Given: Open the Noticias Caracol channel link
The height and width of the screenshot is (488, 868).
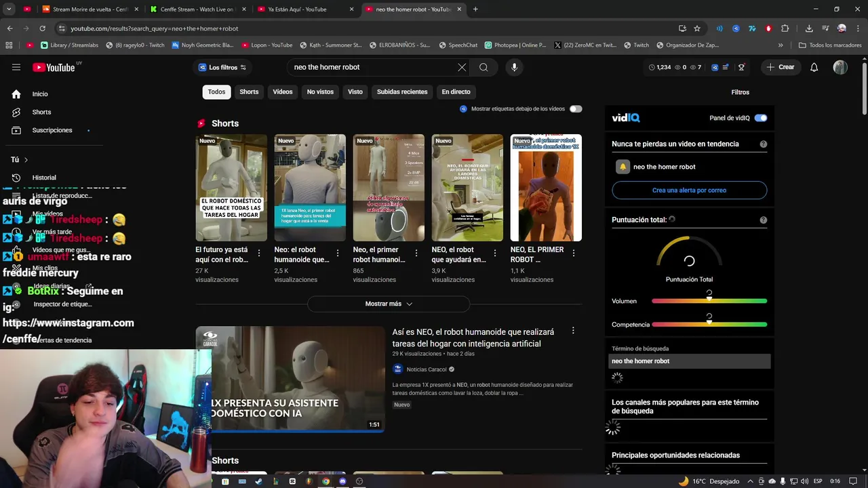Looking at the screenshot, I should (x=427, y=369).
